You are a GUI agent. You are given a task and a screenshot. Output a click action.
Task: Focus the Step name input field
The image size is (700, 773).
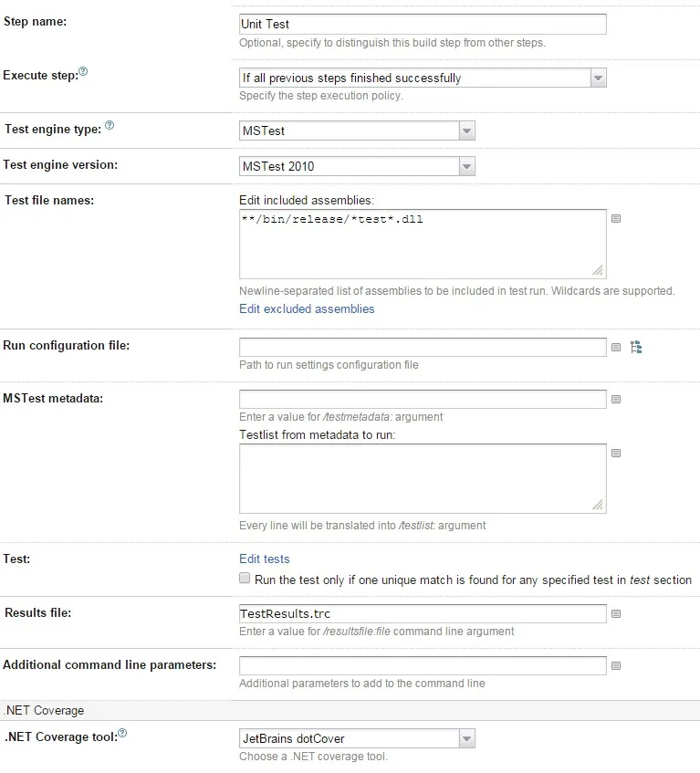tap(423, 25)
